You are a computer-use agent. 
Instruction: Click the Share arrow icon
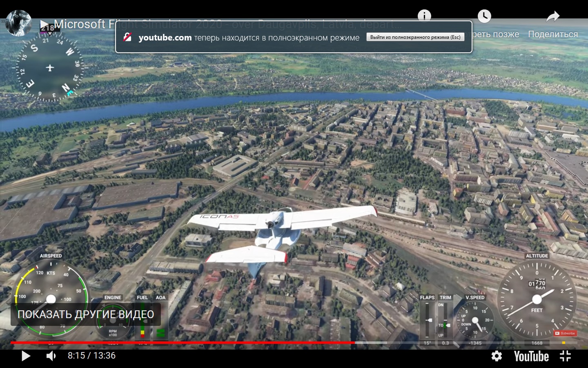[x=553, y=16]
